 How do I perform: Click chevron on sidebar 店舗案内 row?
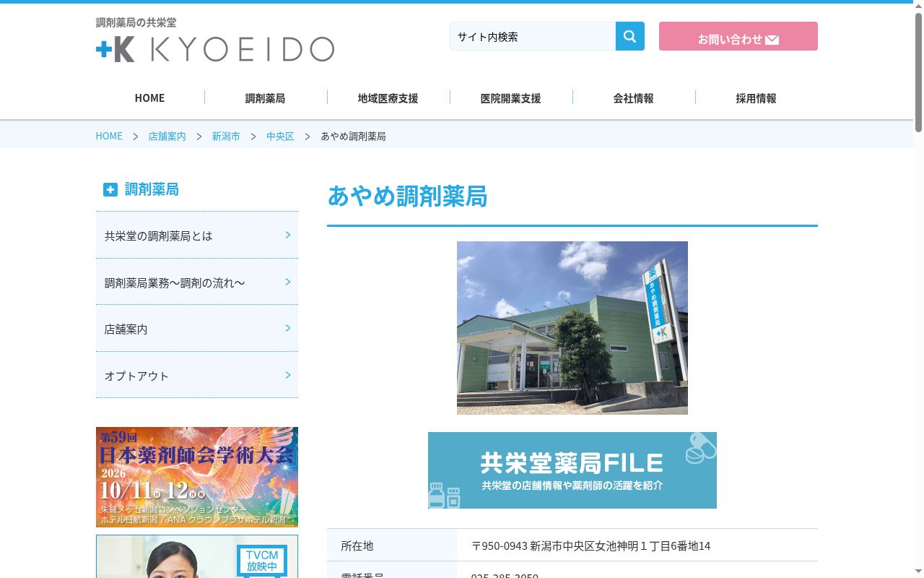pos(288,328)
